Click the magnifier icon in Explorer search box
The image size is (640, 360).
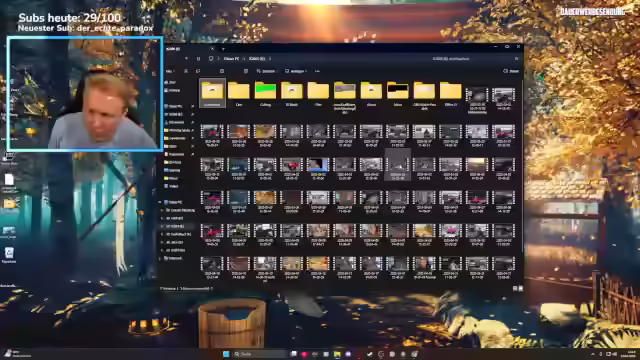coord(516,59)
